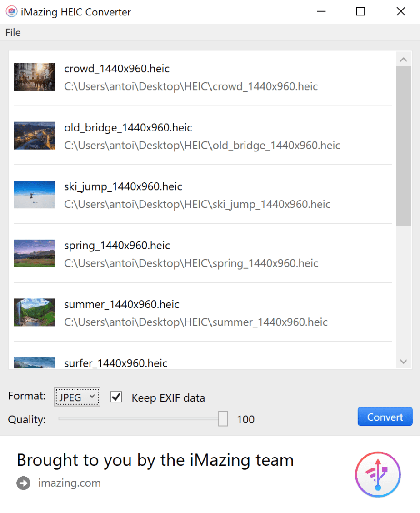This screenshot has height=513, width=420.
Task: Select the ski_jump thumbnail image
Action: pyautogui.click(x=35, y=194)
